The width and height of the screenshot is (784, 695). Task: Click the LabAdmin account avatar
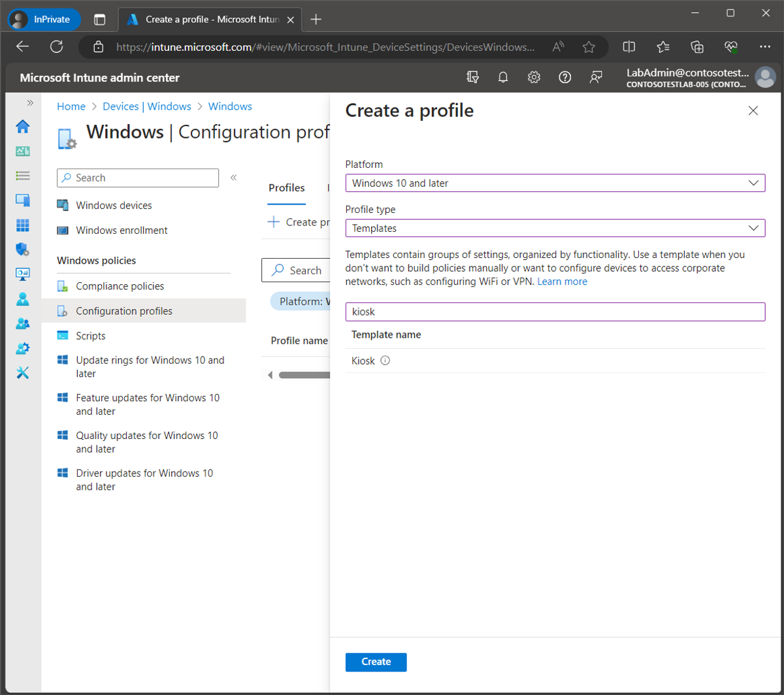[x=764, y=77]
